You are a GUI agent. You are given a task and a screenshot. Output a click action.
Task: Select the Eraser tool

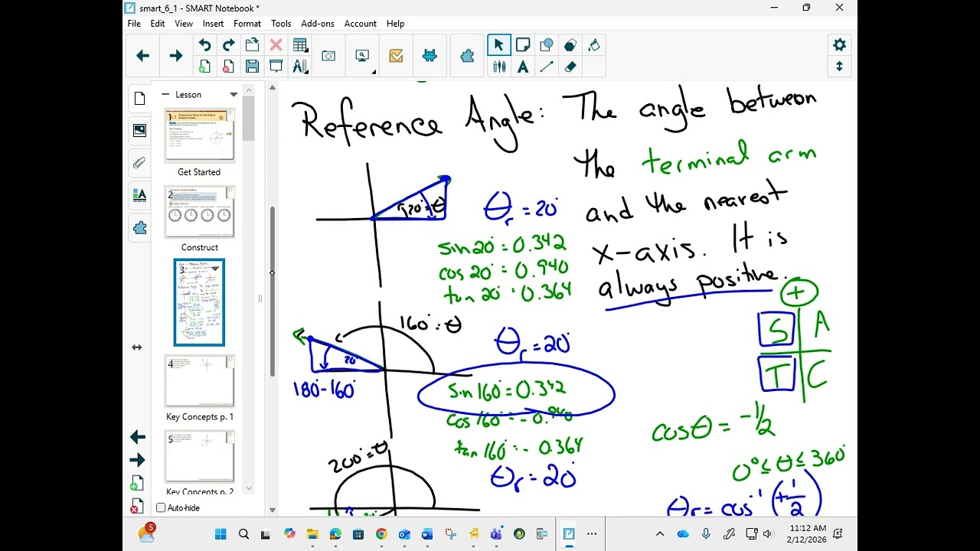tap(570, 67)
